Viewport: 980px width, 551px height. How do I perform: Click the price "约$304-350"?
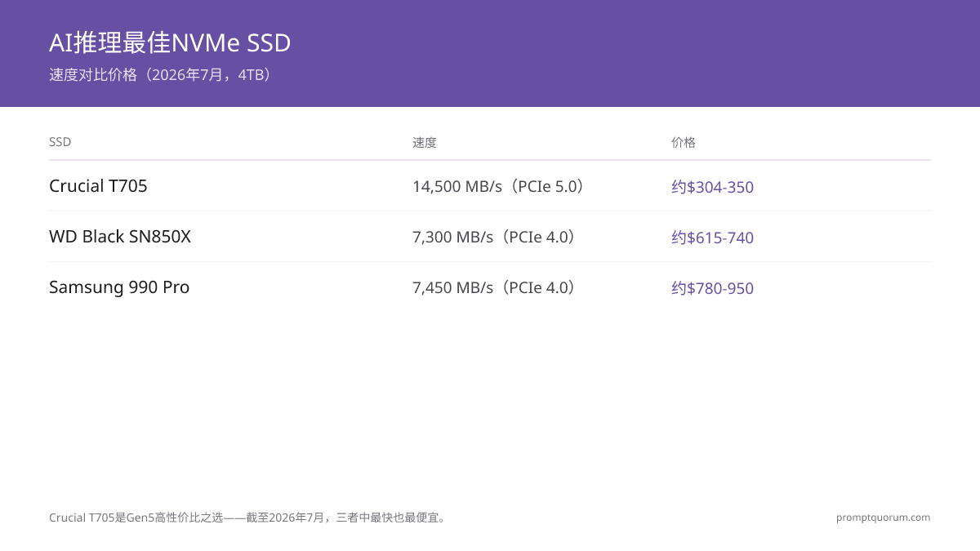[x=712, y=187]
